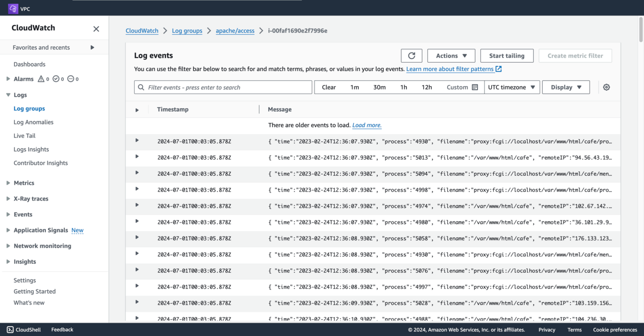Close the CloudWatch sidebar panel
Image resolution: width=644 pixels, height=336 pixels.
(x=96, y=29)
